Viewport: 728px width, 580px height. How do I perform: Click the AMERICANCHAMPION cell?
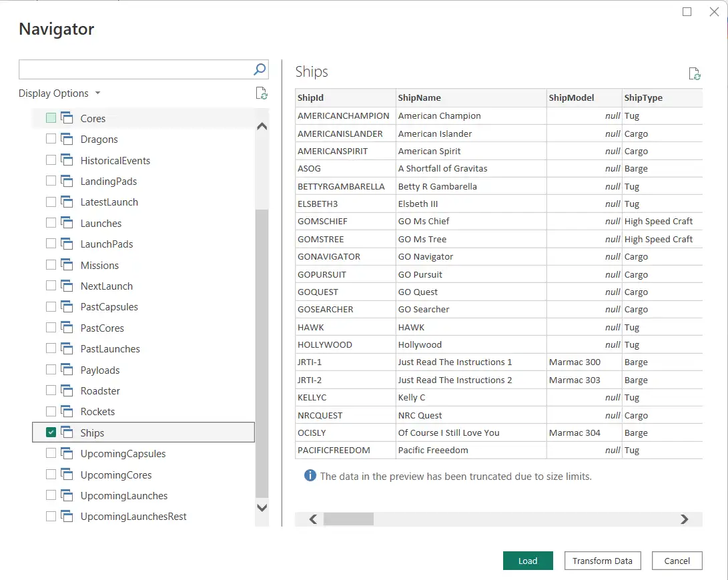point(346,115)
